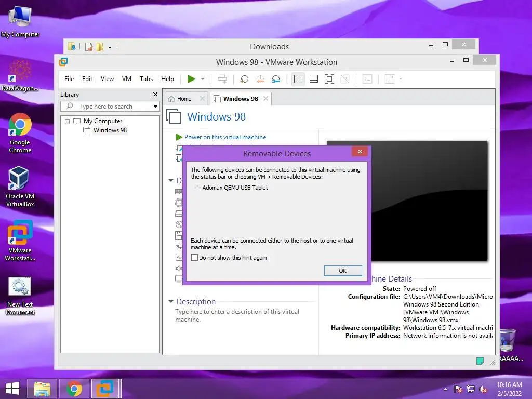This screenshot has height=399, width=532.
Task: Click OK in Removable Devices dialog
Action: coord(343,271)
